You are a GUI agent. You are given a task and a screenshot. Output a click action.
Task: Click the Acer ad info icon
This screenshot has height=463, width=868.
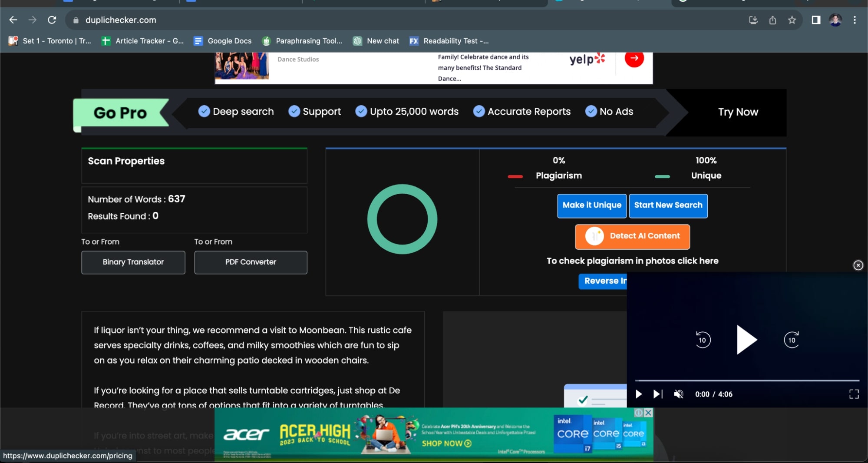639,413
